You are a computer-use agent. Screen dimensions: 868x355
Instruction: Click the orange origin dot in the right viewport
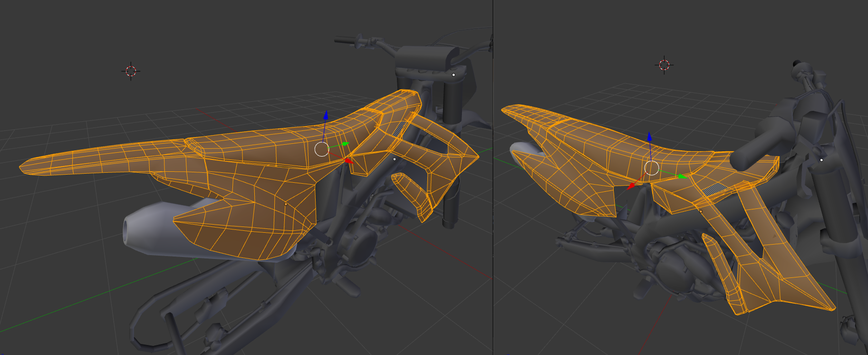coord(701,211)
